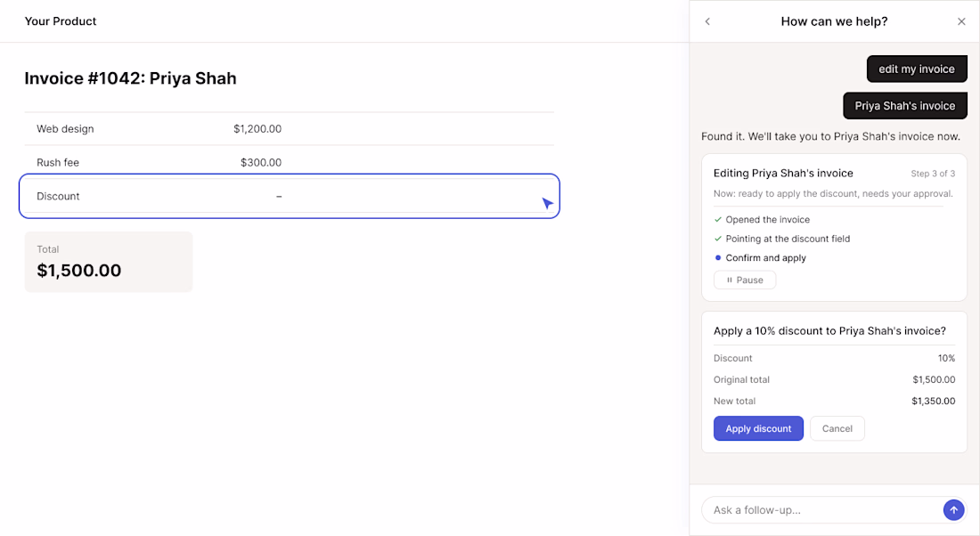The width and height of the screenshot is (980, 536).
Task: Click the 10% discount value in panel
Action: pos(946,358)
